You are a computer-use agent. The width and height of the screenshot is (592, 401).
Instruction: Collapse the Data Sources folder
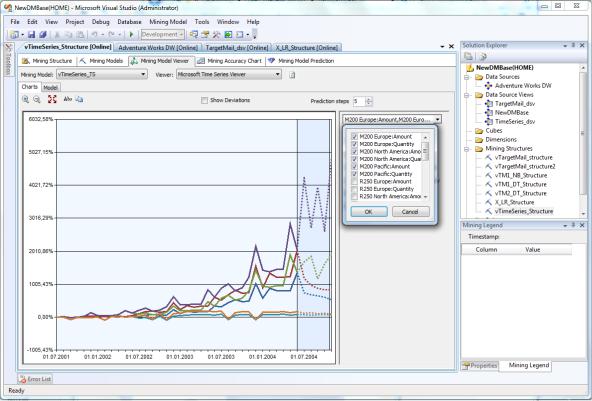pyautogui.click(x=467, y=77)
